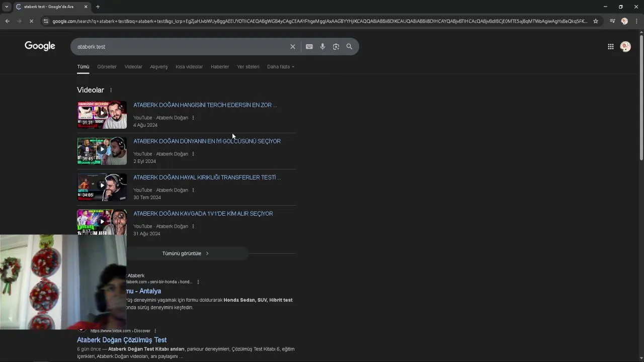Image resolution: width=644 pixels, height=362 pixels.
Task: Switch to Alışveriş tab
Action: (x=158, y=66)
